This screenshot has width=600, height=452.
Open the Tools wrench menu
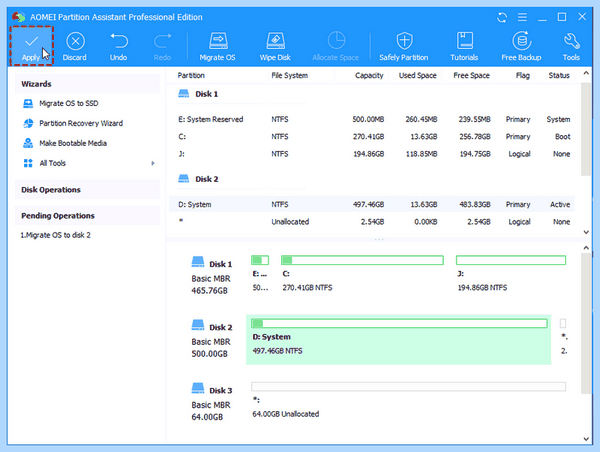coord(571,47)
